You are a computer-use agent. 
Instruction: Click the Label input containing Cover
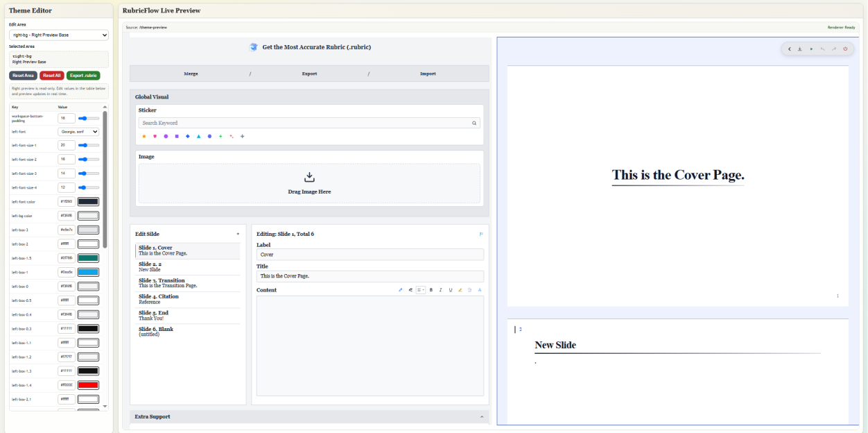tap(370, 255)
